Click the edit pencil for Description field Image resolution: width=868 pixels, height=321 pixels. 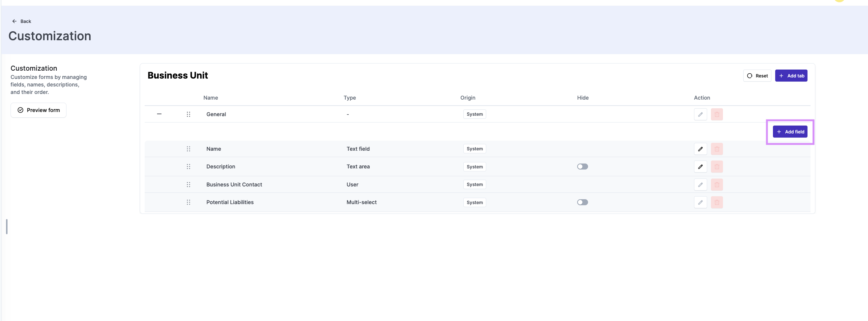(700, 167)
